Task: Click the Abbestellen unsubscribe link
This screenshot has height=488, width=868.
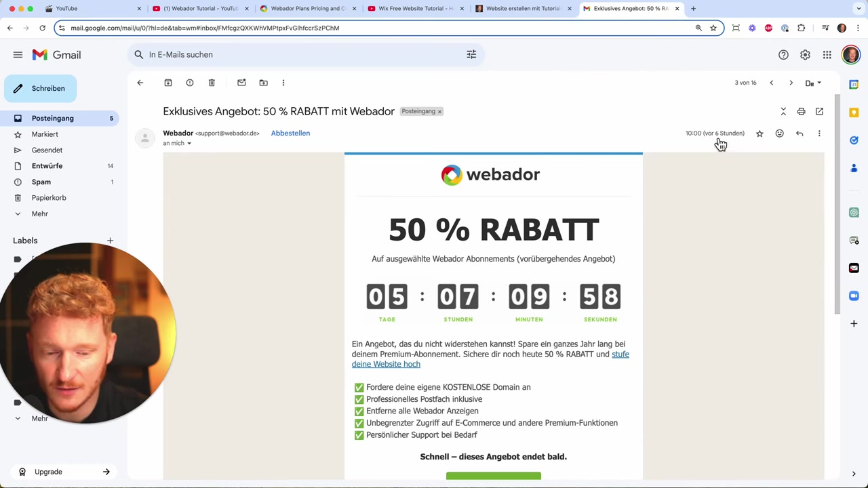Action: tap(290, 133)
